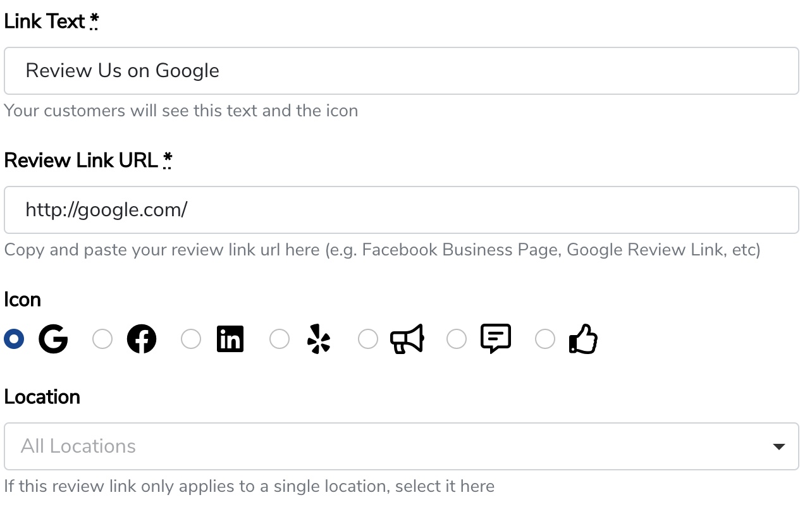Image resolution: width=812 pixels, height=526 pixels.
Task: Click the Yelp logo icon
Action: click(319, 339)
